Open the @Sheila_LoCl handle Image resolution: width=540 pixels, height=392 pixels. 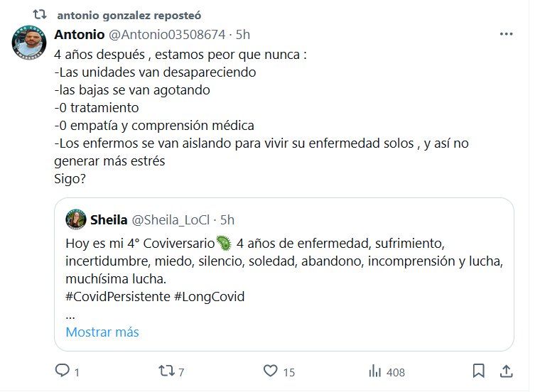coord(171,219)
